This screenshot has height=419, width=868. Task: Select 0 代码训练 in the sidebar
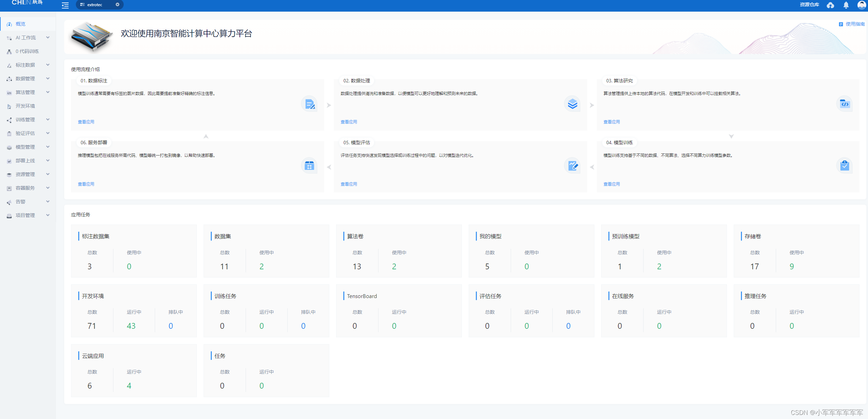27,51
